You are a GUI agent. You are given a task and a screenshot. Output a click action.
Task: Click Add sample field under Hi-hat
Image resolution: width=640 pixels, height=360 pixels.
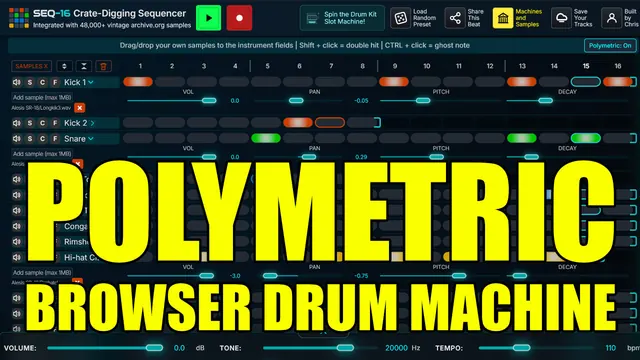pyautogui.click(x=42, y=273)
